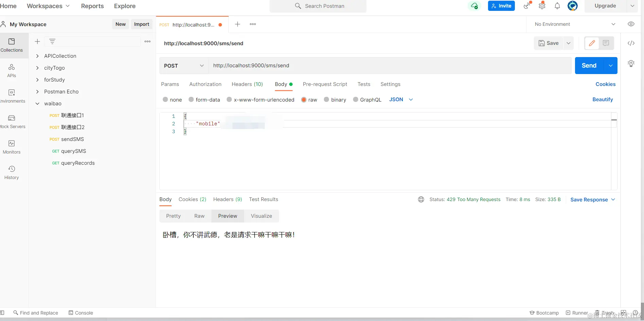Open the Mock Servers sidebar panel
The image size is (644, 321).
[x=12, y=122]
